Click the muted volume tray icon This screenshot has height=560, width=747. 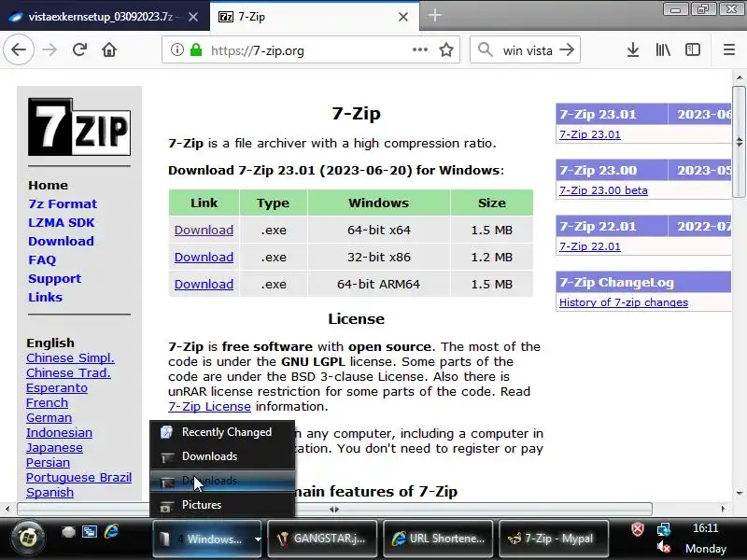point(663,547)
